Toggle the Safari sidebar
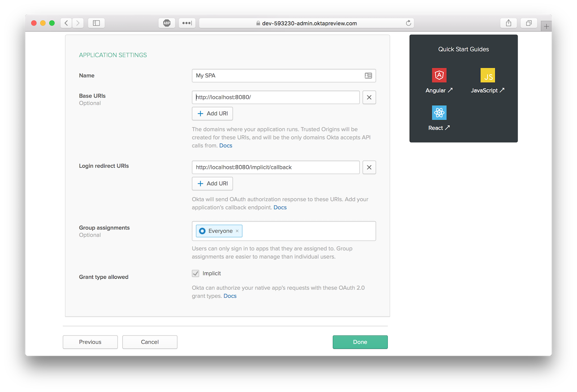This screenshot has width=577, height=392. pos(96,23)
